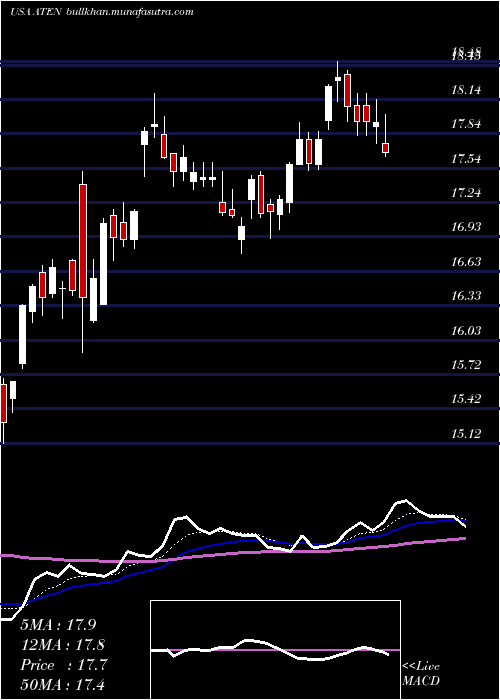Click the MACD inset chart panel

[275, 650]
